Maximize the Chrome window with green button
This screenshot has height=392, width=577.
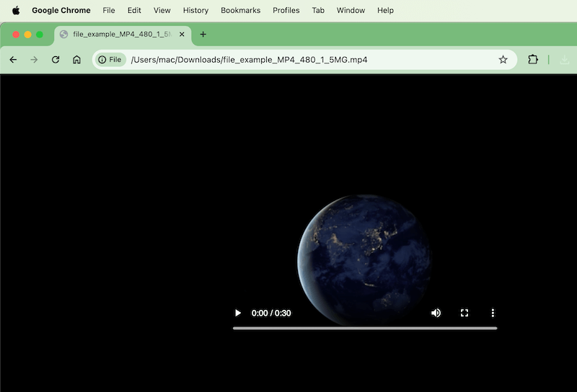[40, 35]
